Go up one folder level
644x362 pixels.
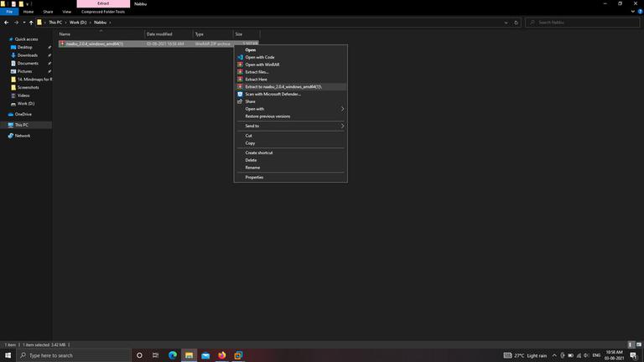click(x=31, y=23)
